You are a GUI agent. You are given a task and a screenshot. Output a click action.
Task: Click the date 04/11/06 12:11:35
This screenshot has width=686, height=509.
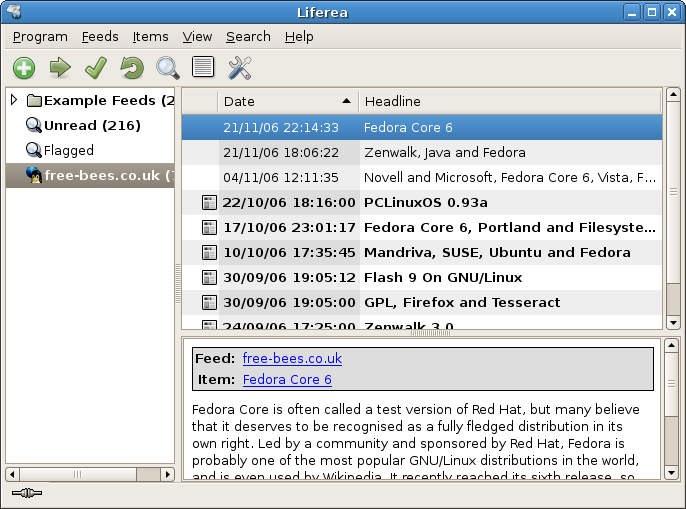pos(281,177)
